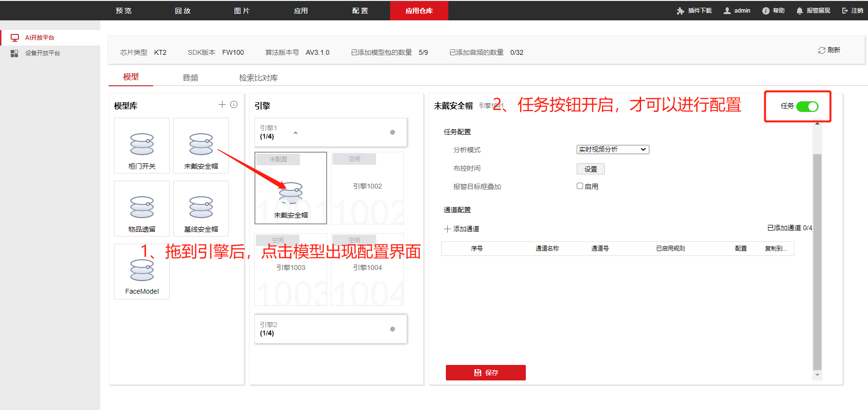Image resolution: width=868 pixels, height=410 pixels.
Task: Open the admin user menu
Action: pos(737,11)
